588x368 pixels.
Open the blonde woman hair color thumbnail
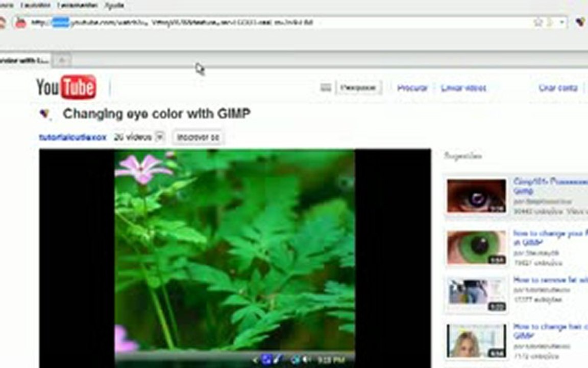pos(476,341)
